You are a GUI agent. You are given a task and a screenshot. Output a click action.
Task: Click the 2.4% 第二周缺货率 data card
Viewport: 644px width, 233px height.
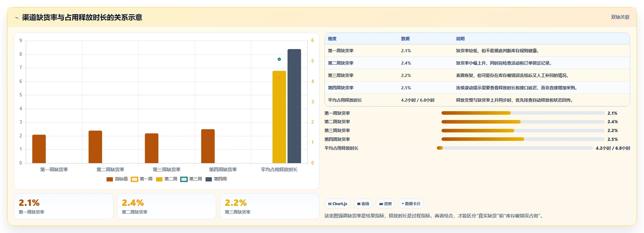pyautogui.click(x=166, y=206)
